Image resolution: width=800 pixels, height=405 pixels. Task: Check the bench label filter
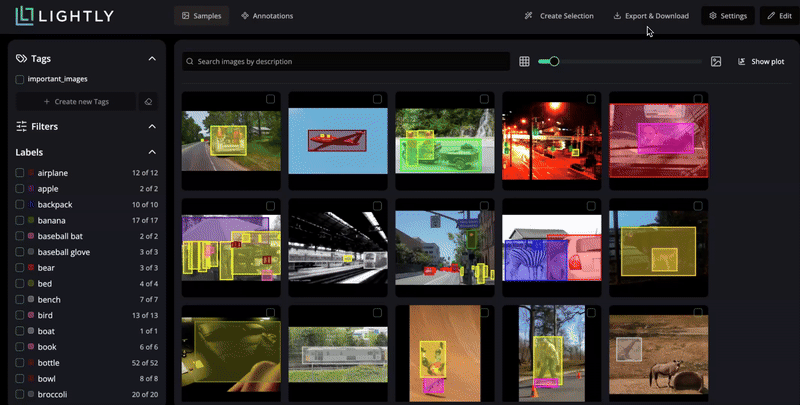tap(19, 299)
